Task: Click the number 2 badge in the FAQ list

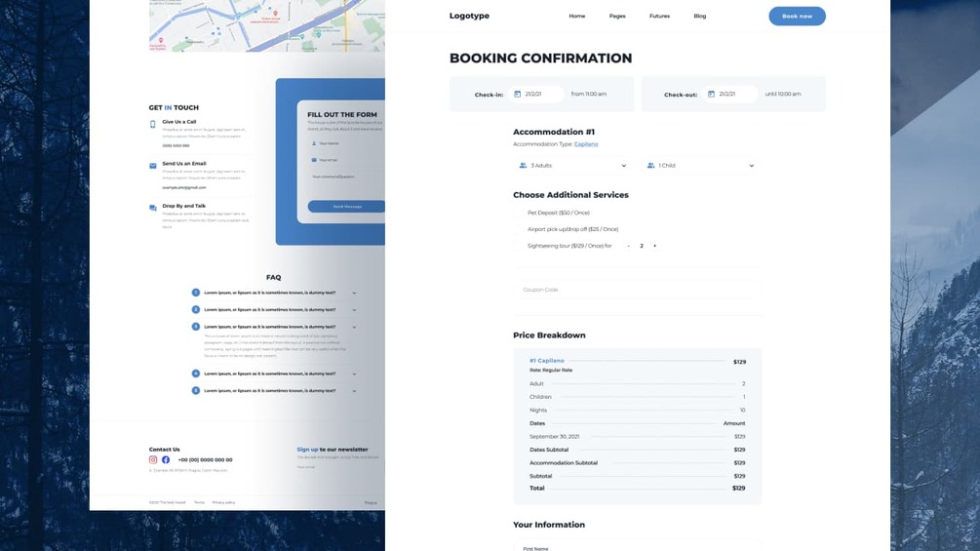Action: click(x=196, y=309)
